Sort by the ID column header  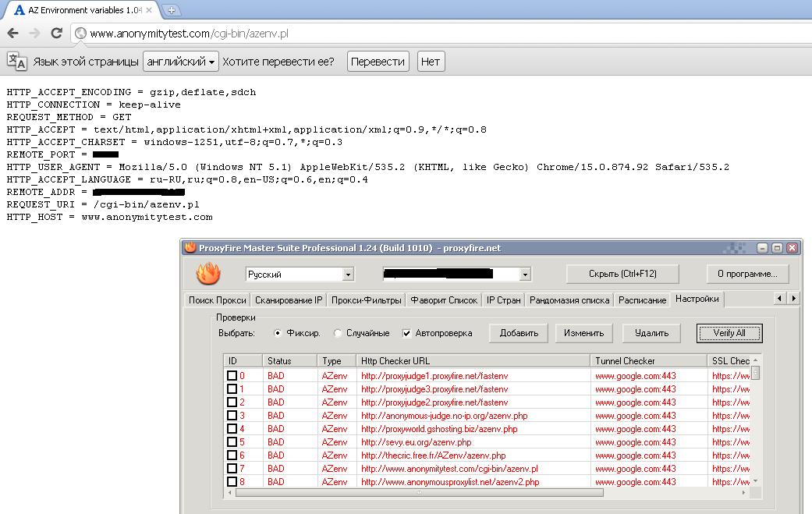tap(243, 361)
